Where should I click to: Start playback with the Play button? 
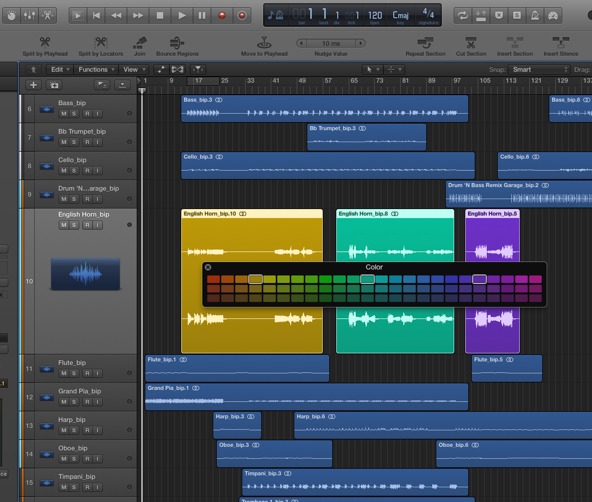[x=182, y=15]
